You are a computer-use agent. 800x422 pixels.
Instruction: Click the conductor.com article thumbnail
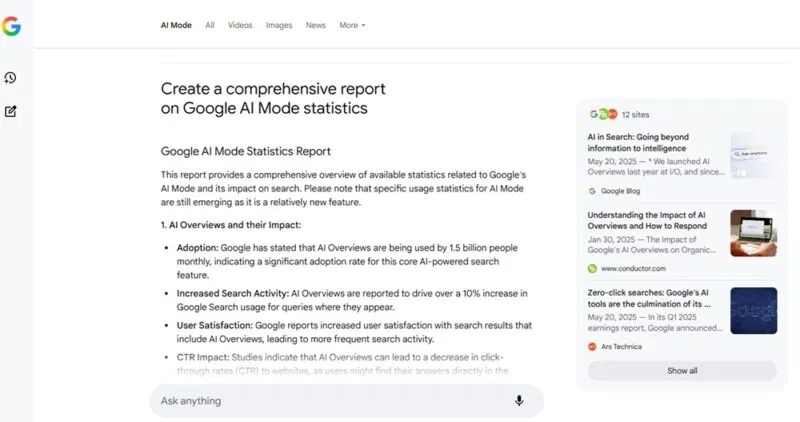[753, 232]
